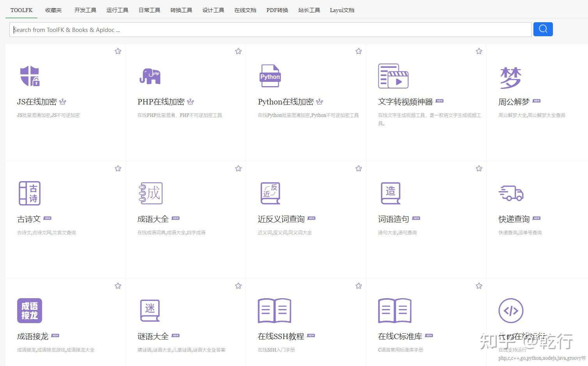Open the 成语大全 title link
This screenshot has height=366, width=588.
click(153, 219)
